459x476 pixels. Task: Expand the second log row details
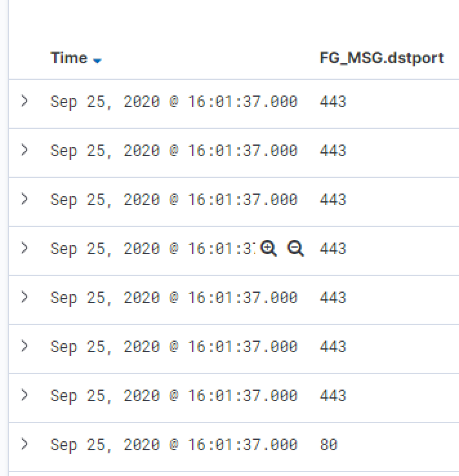24,150
